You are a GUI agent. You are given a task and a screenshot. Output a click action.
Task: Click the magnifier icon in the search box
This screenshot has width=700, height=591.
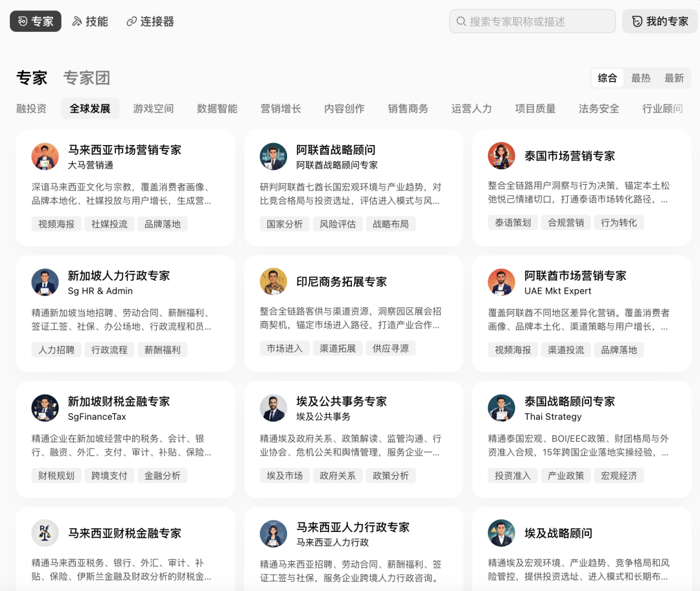(461, 21)
